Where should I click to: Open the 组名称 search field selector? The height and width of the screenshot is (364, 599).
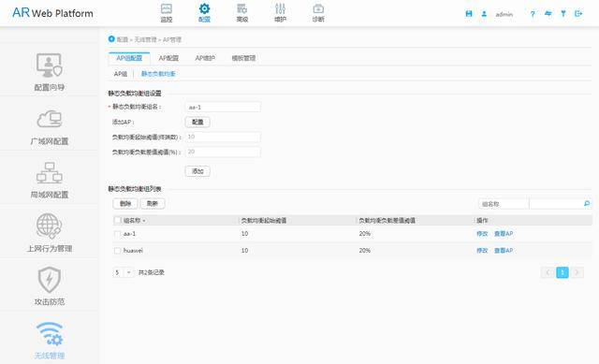504,204
